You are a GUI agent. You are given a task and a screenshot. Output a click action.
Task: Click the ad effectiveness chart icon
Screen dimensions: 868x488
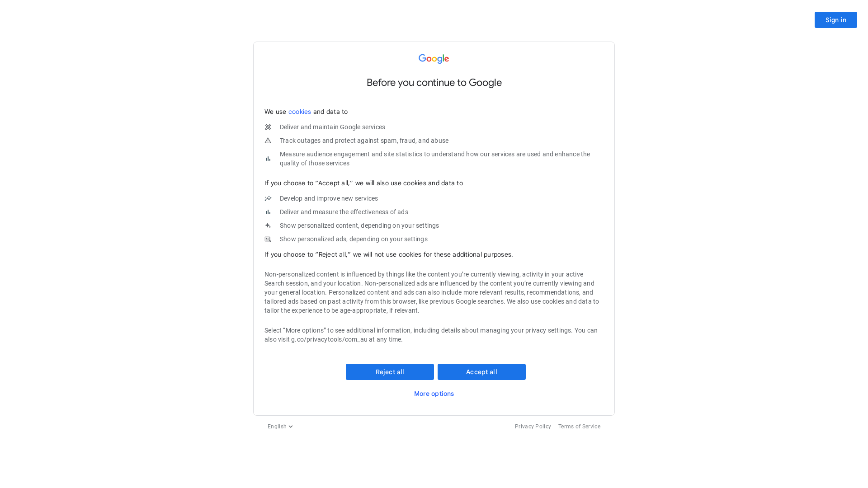pos(268,212)
